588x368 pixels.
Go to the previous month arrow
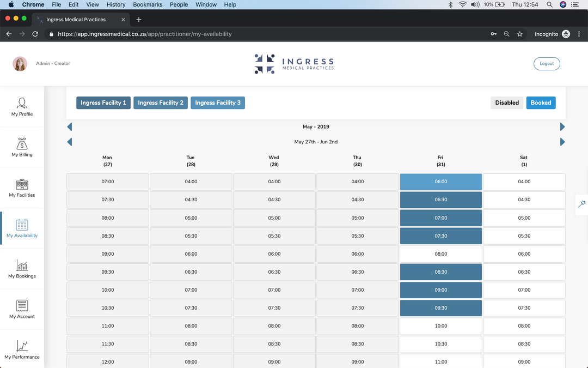coord(70,127)
